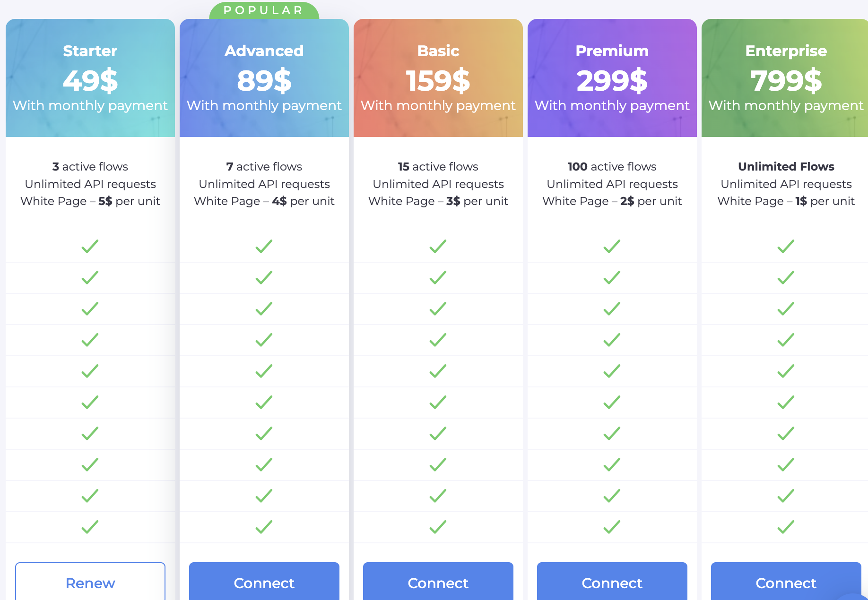Image resolution: width=868 pixels, height=600 pixels.
Task: Click the "15 active flows" text
Action: 438,167
